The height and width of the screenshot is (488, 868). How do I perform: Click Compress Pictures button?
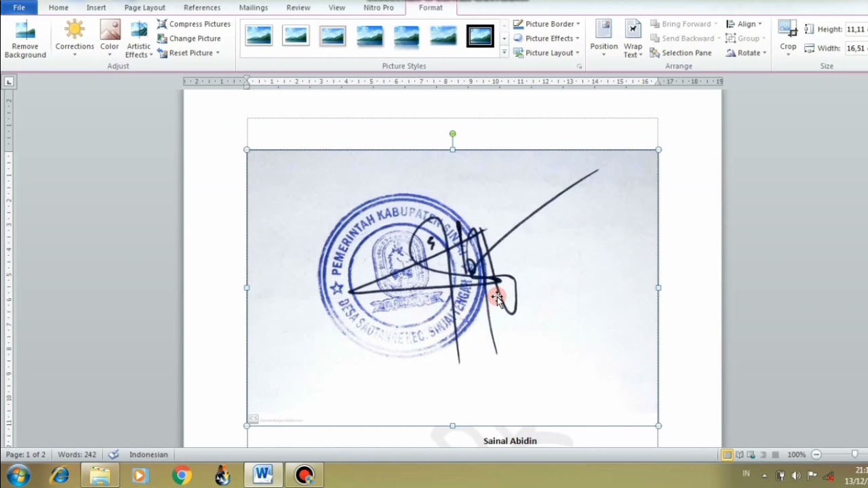(194, 24)
